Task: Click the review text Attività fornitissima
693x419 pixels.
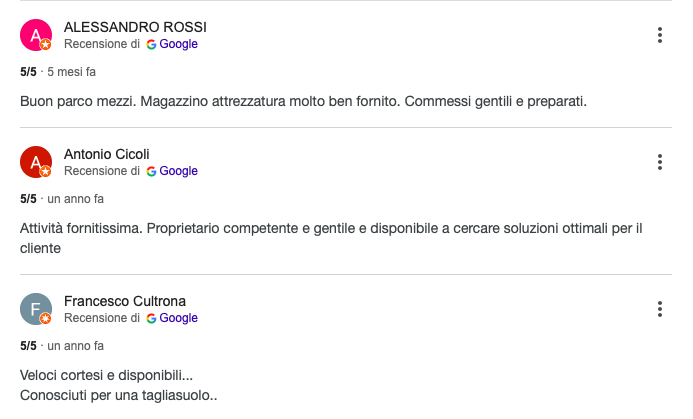Action: (331, 238)
